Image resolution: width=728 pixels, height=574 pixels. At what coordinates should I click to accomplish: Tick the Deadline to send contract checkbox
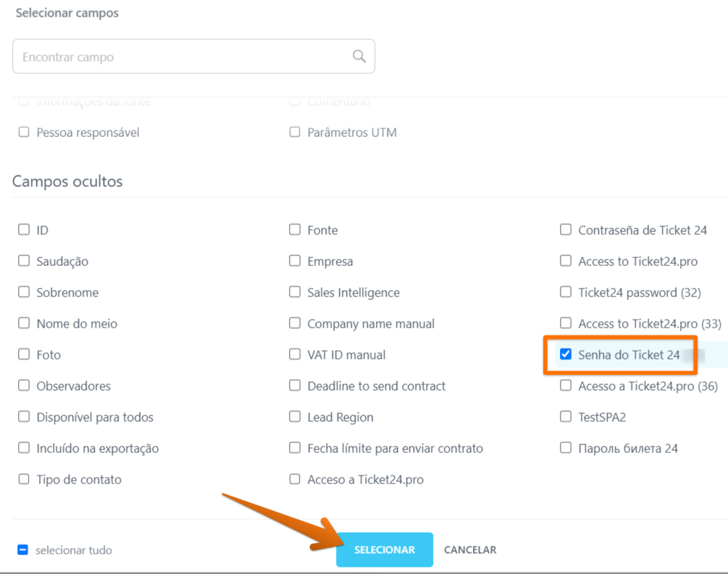coord(295,386)
